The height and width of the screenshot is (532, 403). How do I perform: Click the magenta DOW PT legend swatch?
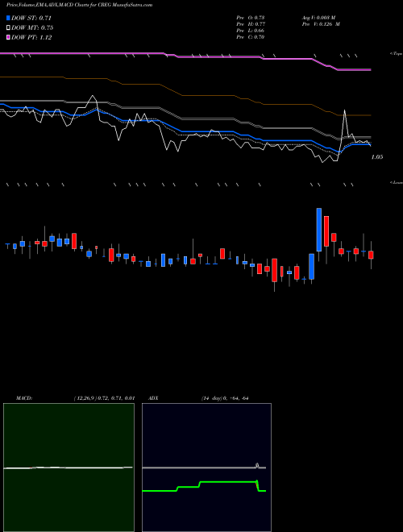point(8,38)
